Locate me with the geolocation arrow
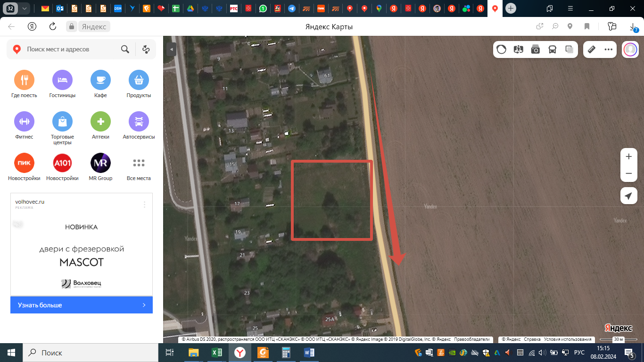644x362 pixels. 628,196
